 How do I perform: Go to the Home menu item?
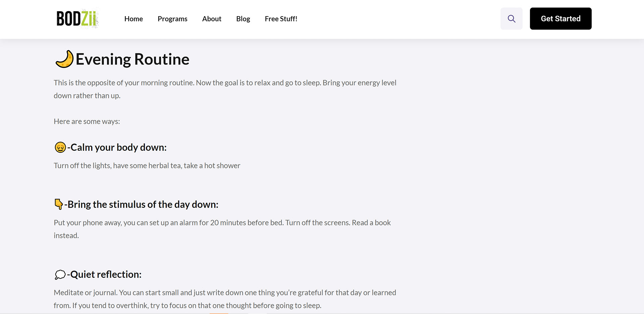133,19
